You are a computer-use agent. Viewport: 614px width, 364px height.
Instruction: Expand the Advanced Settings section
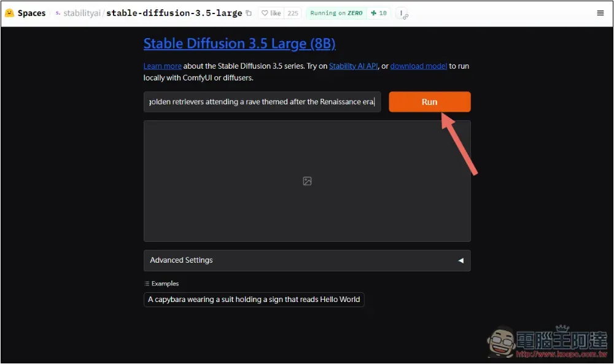(x=308, y=260)
